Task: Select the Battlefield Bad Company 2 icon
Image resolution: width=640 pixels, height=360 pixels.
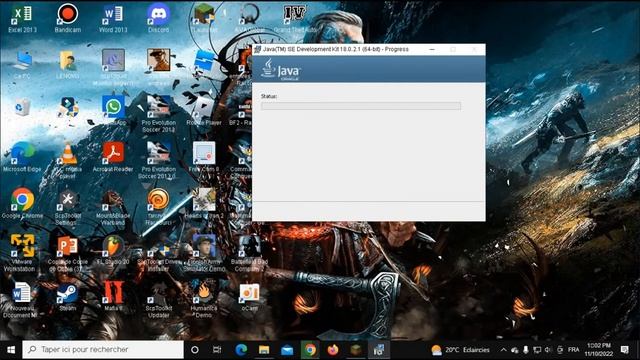Action: (x=249, y=253)
